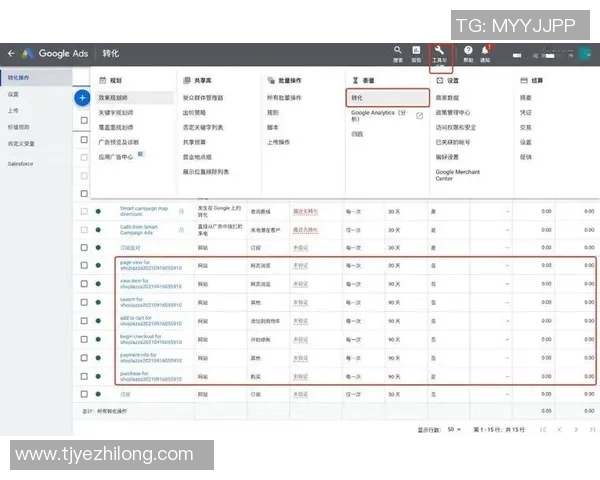Go to the previous page of the table
Screen dimensions: 600x480
[560, 429]
